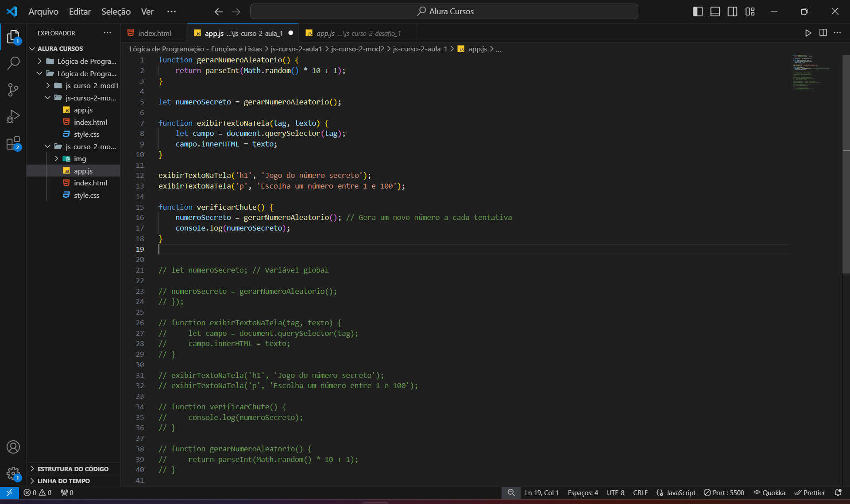Go back in navigation history
This screenshot has height=504, width=850.
(219, 12)
